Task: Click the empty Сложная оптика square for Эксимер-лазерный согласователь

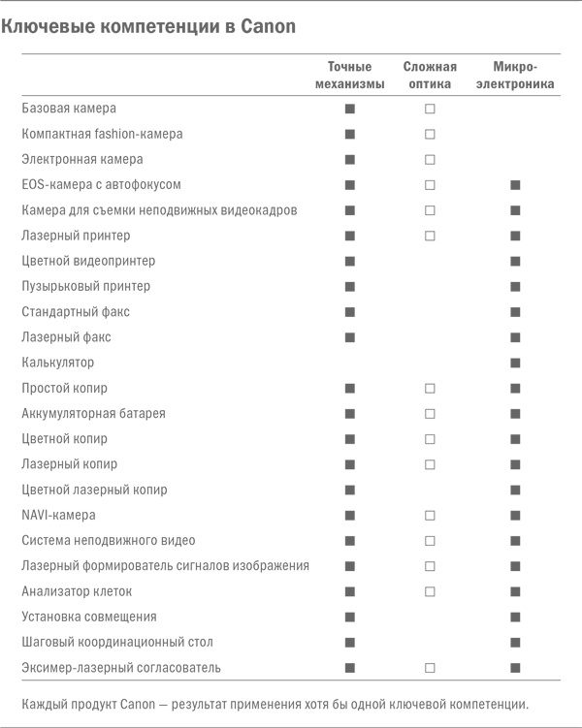Action: 430,668
